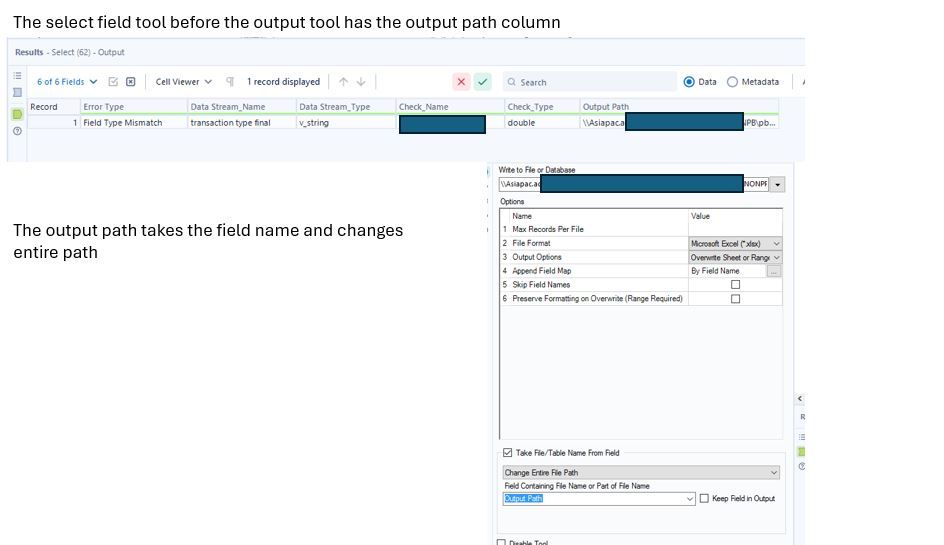The image size is (944, 545).
Task: Select the Field Type Mismatch cell
Action: click(x=134, y=123)
